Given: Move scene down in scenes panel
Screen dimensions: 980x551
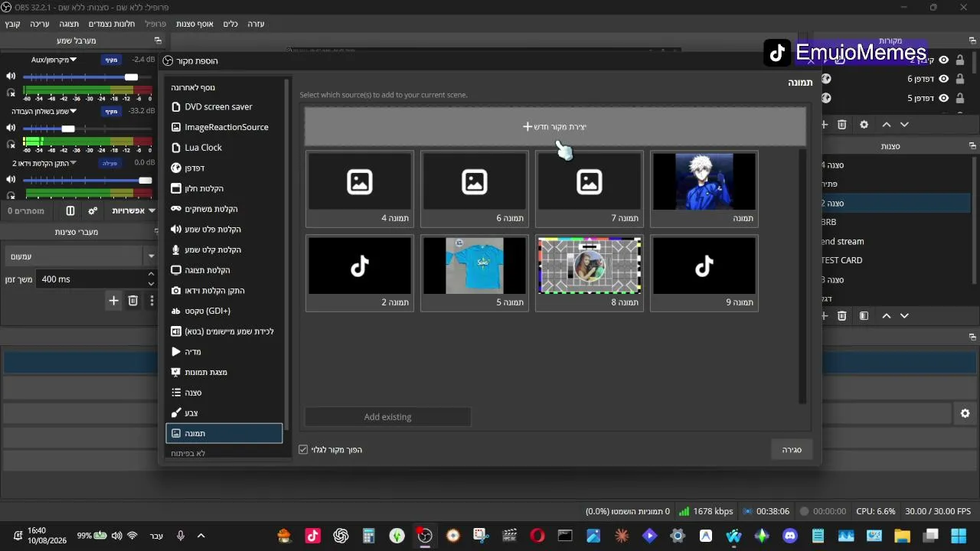Looking at the screenshot, I should [x=905, y=316].
